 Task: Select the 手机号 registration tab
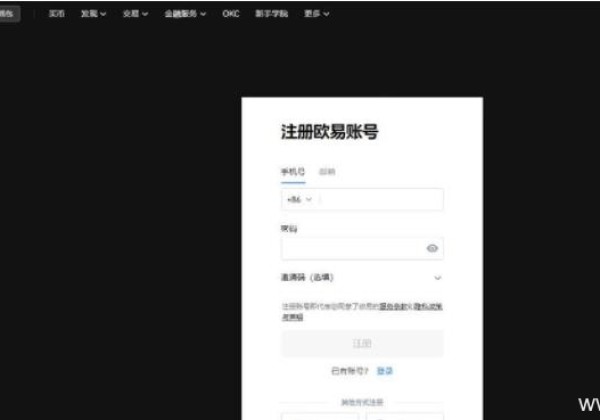(293, 172)
